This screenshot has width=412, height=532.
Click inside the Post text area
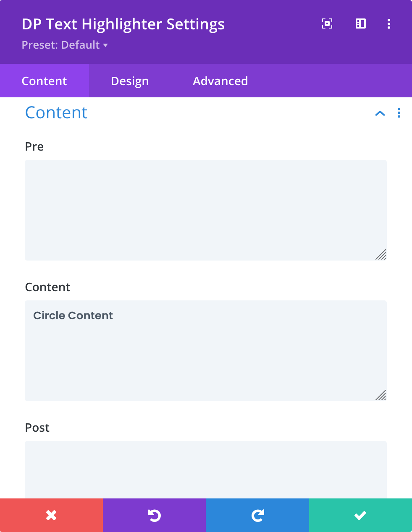pyautogui.click(x=206, y=470)
